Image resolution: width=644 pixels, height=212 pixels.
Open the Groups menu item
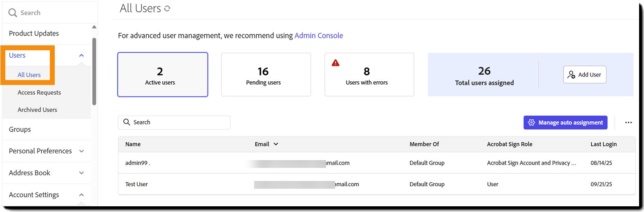(x=20, y=129)
